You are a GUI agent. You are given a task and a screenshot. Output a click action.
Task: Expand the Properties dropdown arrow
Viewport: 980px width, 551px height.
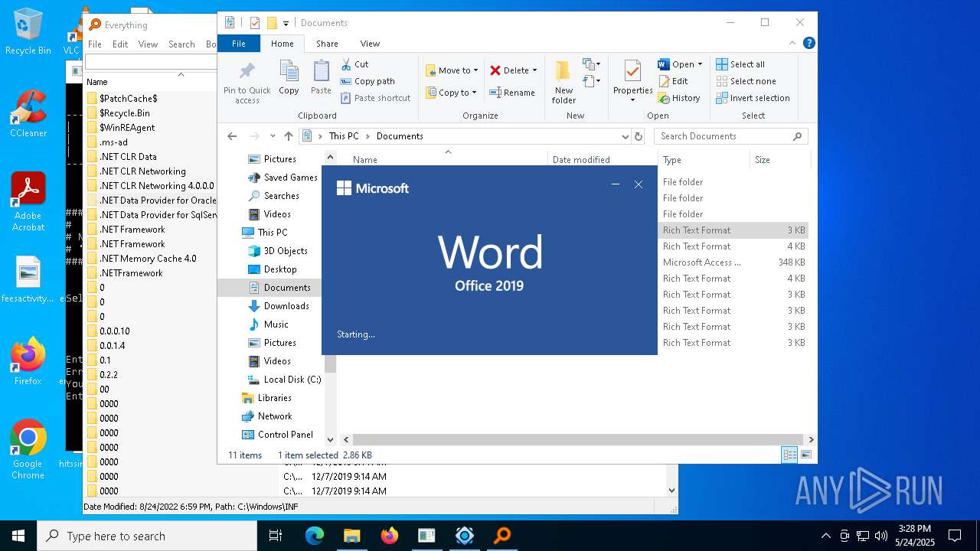tap(632, 99)
